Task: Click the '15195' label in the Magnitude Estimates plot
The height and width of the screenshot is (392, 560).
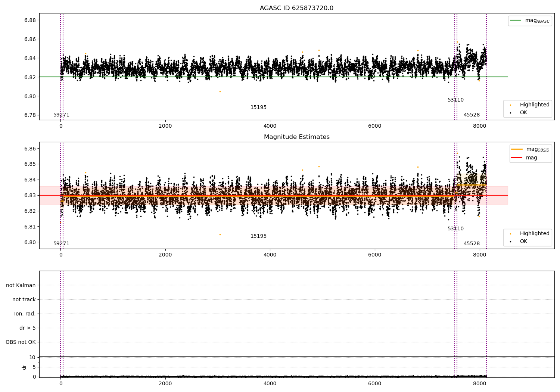Action: [x=258, y=236]
